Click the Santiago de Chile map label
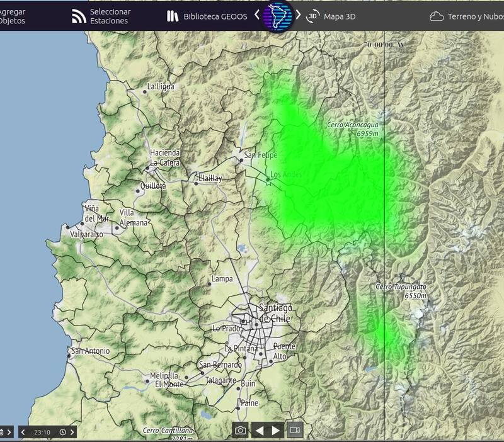 point(275,313)
